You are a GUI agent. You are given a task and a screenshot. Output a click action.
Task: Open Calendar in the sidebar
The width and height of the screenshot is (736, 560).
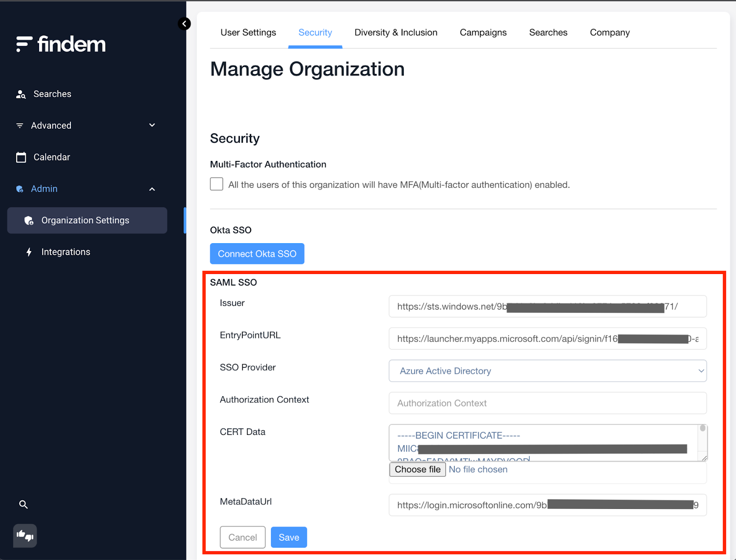52,157
